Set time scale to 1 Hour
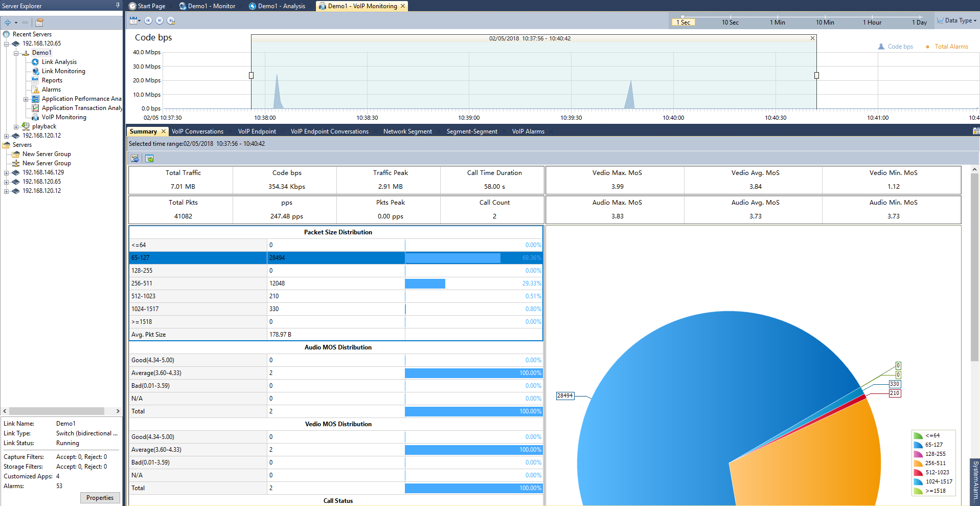 pyautogui.click(x=872, y=22)
